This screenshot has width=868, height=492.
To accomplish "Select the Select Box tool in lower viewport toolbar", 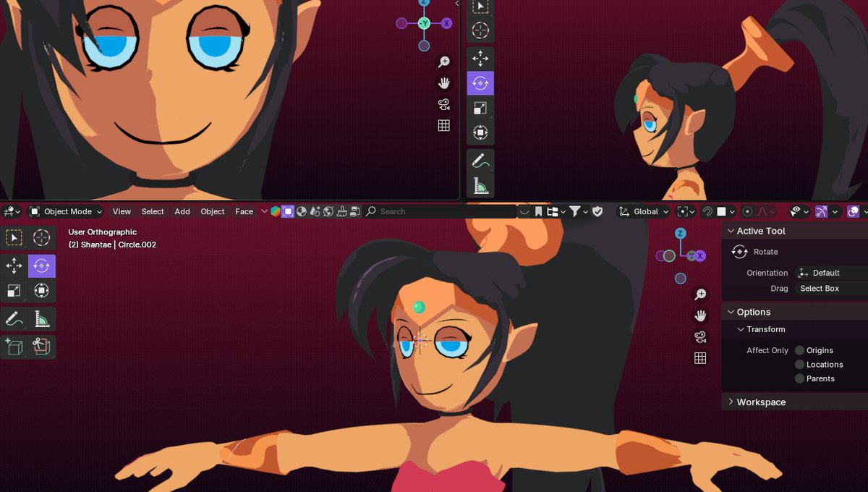I will pos(14,238).
